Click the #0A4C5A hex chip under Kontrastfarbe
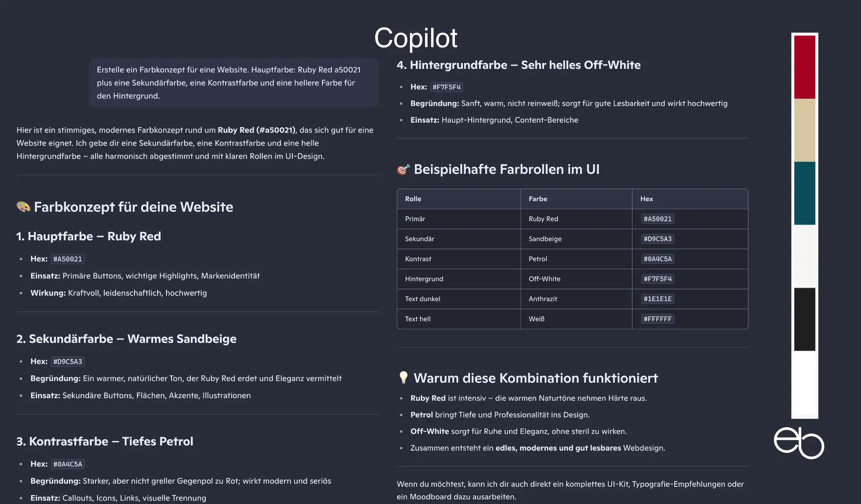861x504 pixels. (x=68, y=464)
